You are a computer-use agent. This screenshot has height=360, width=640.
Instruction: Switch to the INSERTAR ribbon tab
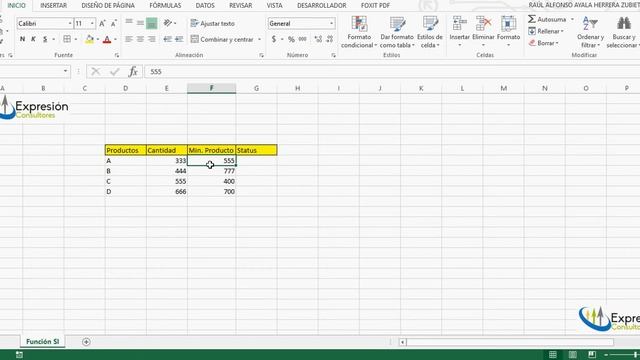[53, 5]
